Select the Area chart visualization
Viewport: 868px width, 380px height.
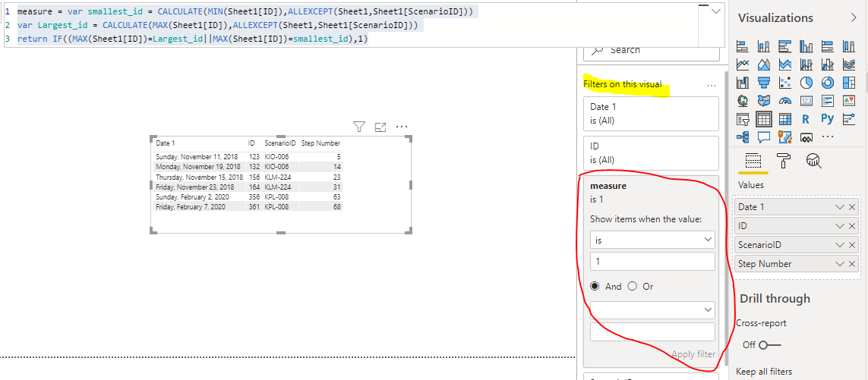pyautogui.click(x=764, y=64)
